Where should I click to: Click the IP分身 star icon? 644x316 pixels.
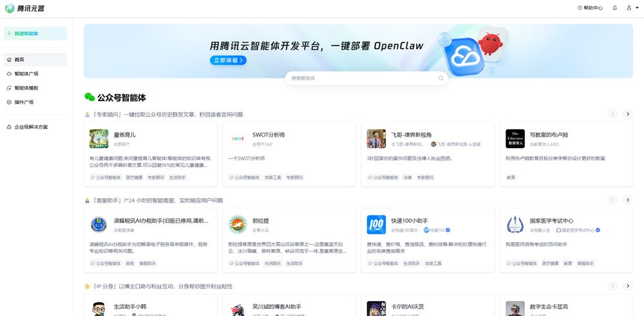click(87, 286)
